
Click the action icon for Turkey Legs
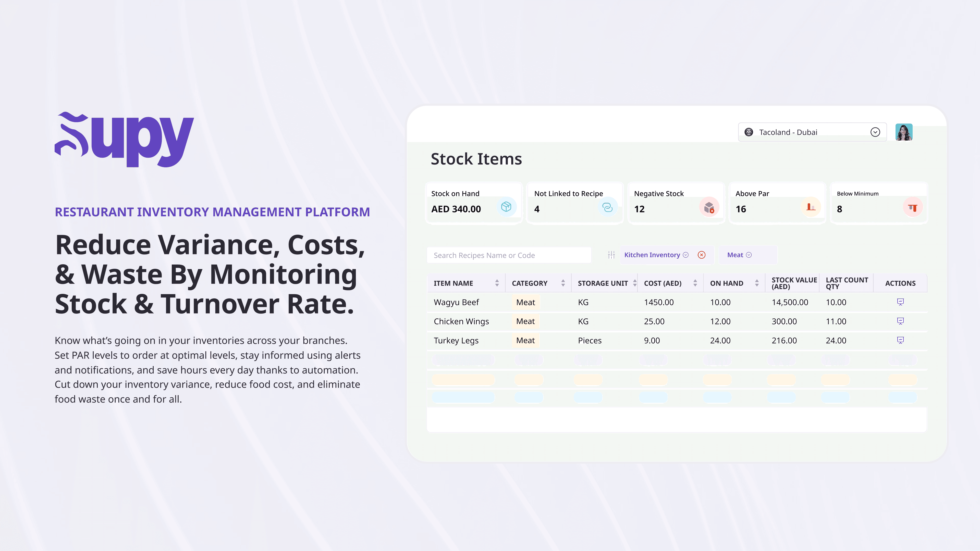pyautogui.click(x=900, y=340)
